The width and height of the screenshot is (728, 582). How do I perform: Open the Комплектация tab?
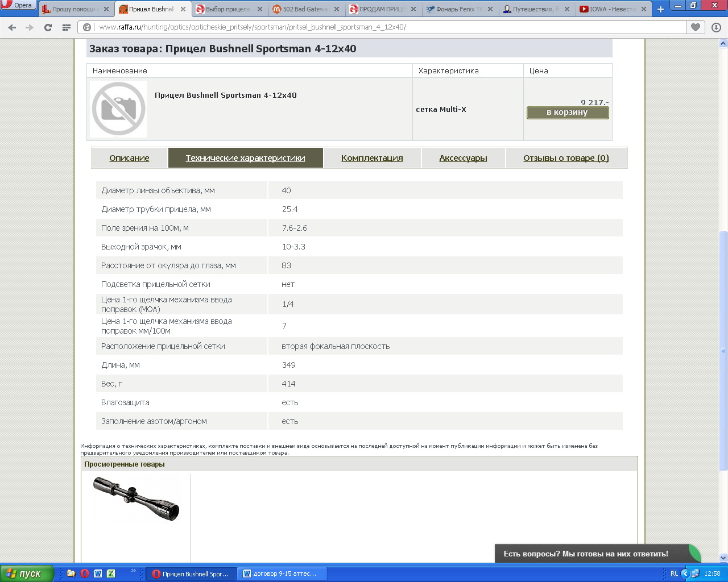(372, 158)
